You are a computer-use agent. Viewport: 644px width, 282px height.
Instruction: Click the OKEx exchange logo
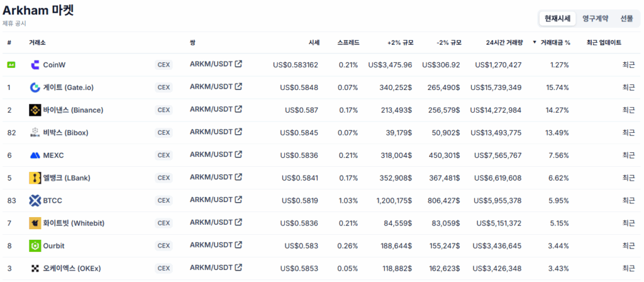(35, 268)
